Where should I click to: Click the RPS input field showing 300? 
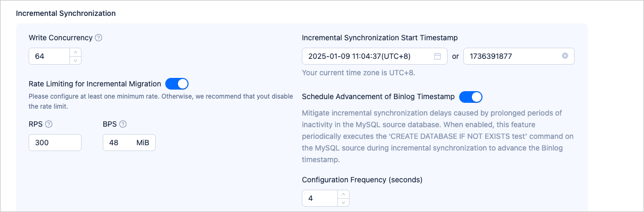55,143
